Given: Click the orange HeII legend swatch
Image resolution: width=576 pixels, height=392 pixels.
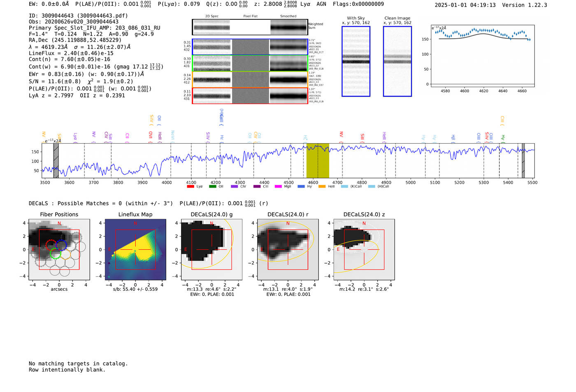Looking at the screenshot, I should 322,187.
